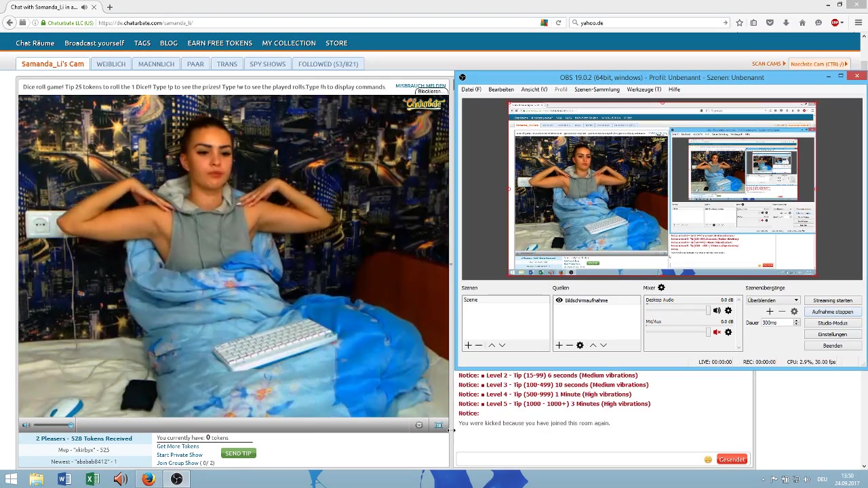
Task: Mute the Desktop Audio speaker icon
Action: [x=717, y=310]
